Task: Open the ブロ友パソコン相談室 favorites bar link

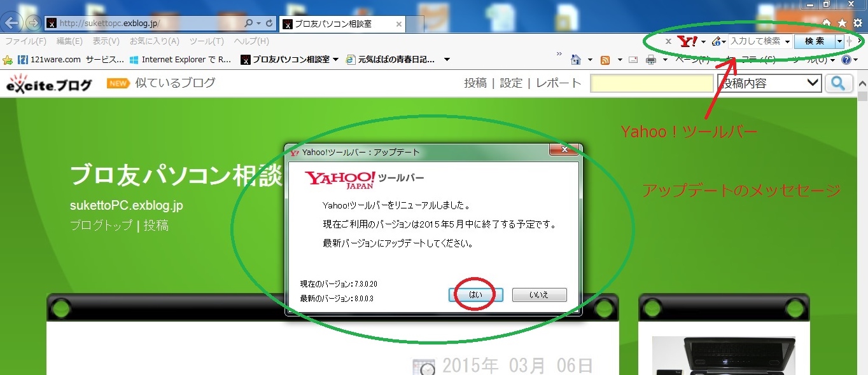Action: point(285,60)
